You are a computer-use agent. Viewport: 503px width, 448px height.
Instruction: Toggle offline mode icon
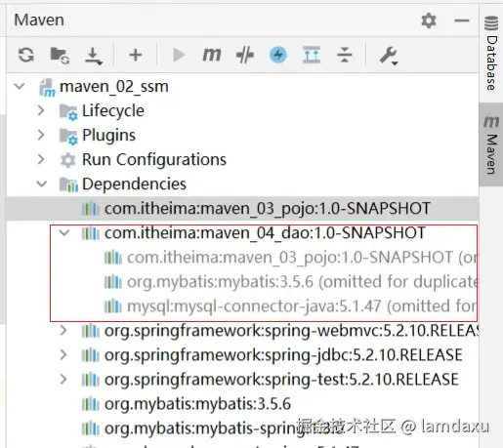pyautogui.click(x=245, y=55)
